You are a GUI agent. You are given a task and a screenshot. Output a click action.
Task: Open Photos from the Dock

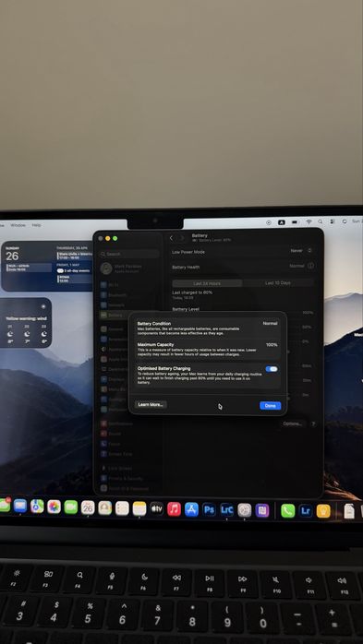point(54,507)
